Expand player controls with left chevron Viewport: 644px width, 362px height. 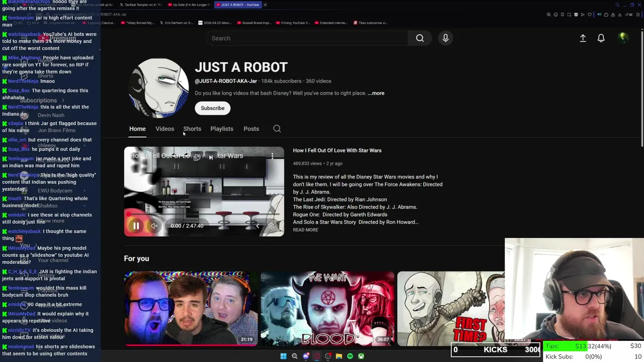tap(258, 226)
